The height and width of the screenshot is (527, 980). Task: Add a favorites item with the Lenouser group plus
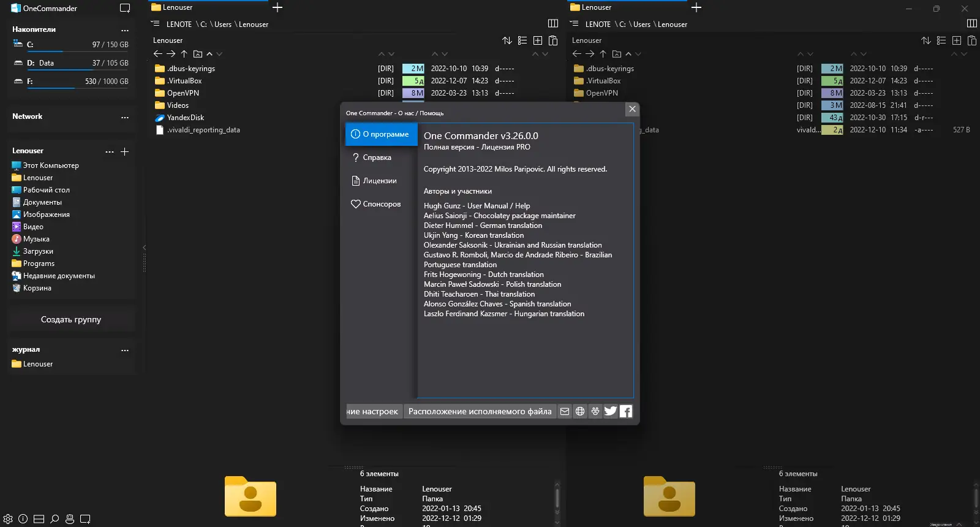point(125,151)
